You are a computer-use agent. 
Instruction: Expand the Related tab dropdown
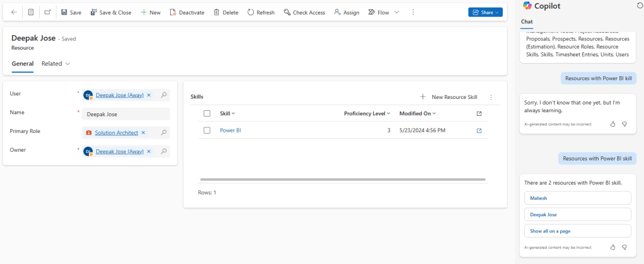[x=67, y=64]
